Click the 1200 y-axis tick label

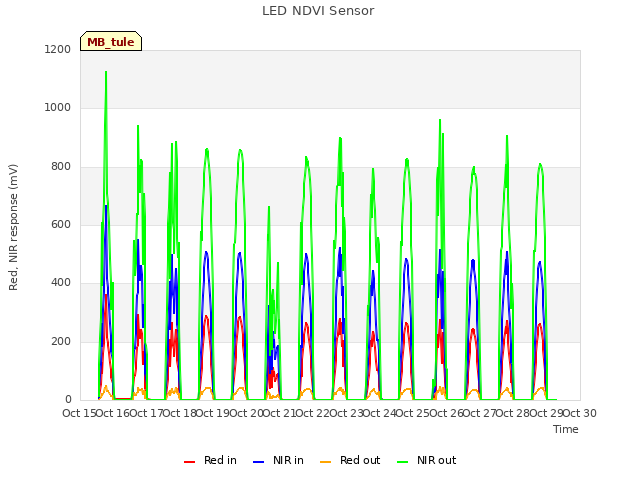[x=58, y=49]
